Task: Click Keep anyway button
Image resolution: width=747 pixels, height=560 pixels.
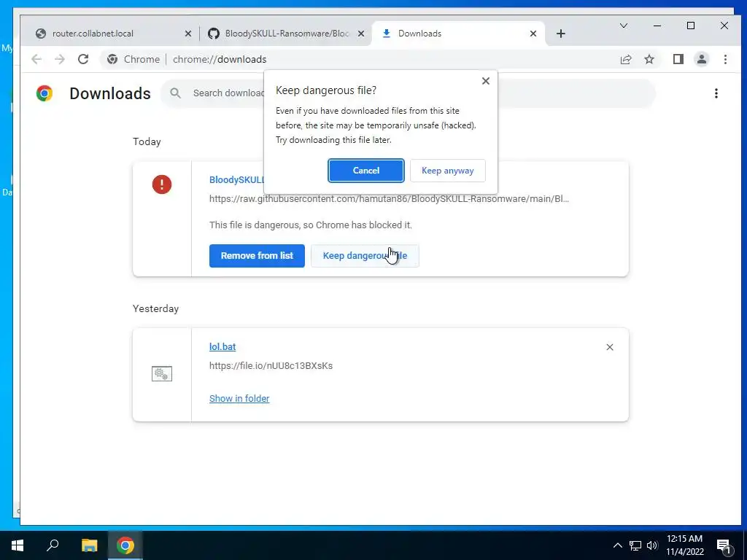Action: click(447, 171)
